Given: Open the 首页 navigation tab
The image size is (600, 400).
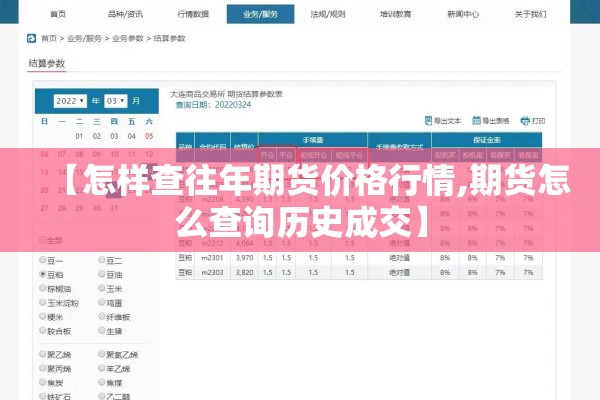Looking at the screenshot, I should click(x=58, y=14).
